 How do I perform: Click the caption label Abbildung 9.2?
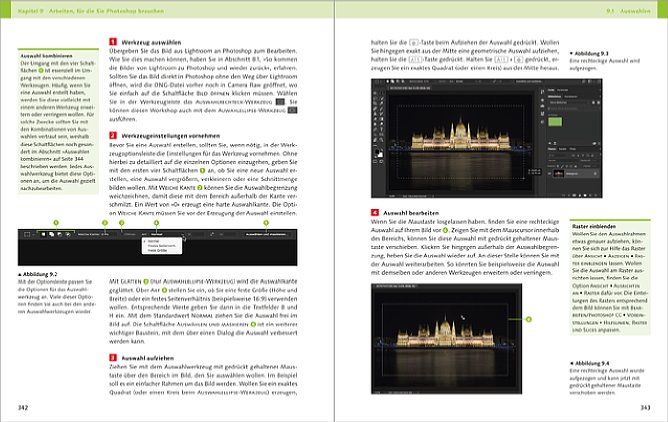(40, 274)
